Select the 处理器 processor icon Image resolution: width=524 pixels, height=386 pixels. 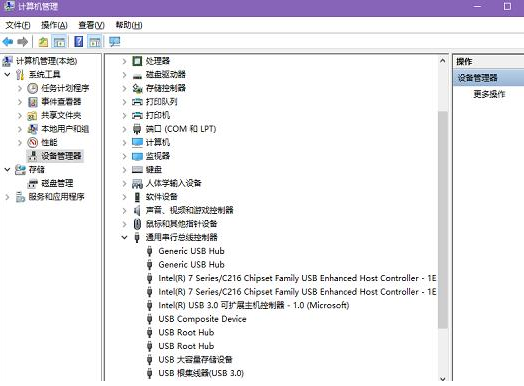[137, 61]
